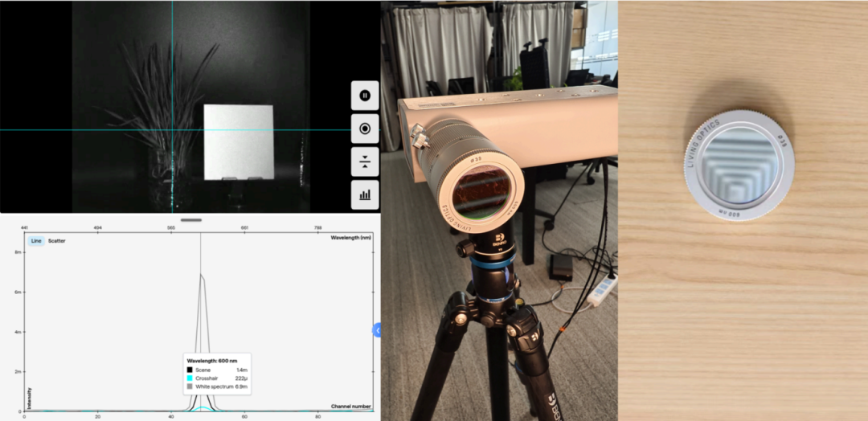Click the '494' wavelength tick label
This screenshot has height=421, width=868.
[x=97, y=227]
